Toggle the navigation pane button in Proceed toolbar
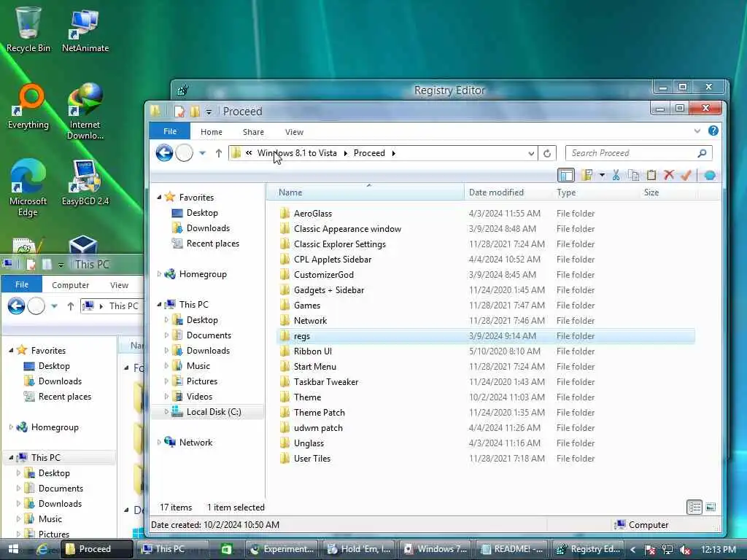747x560 pixels. pos(566,175)
